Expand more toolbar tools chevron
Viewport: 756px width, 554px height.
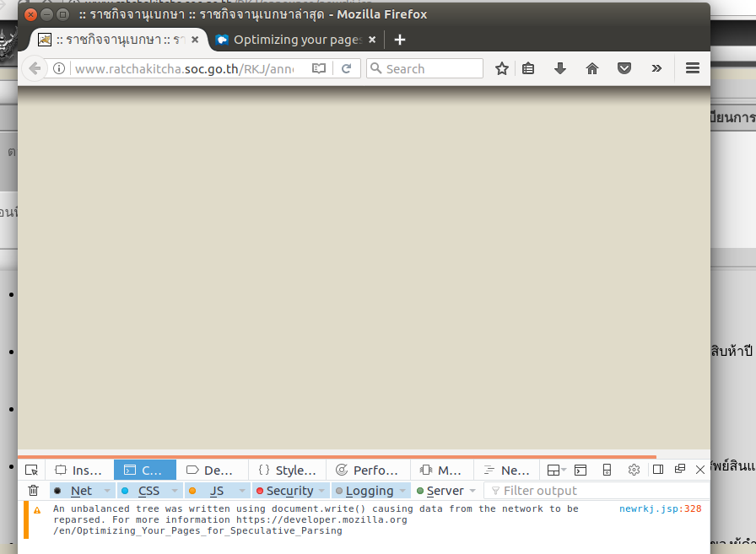pos(656,68)
